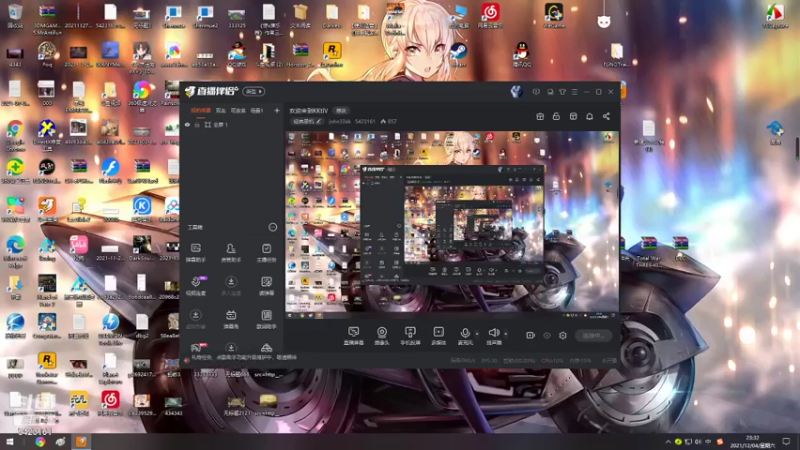The image size is (800, 450).
Task: Open the recording icon beside the settings gear
Action: pos(531,335)
